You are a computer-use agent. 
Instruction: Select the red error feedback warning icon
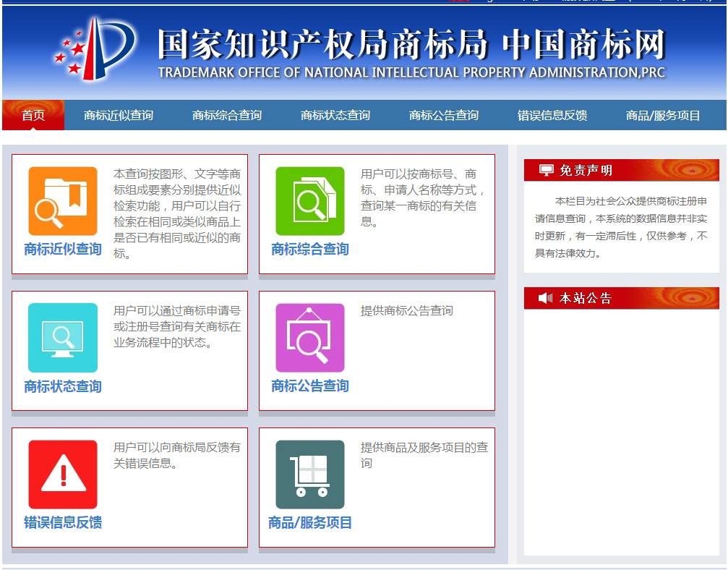pyautogui.click(x=63, y=475)
